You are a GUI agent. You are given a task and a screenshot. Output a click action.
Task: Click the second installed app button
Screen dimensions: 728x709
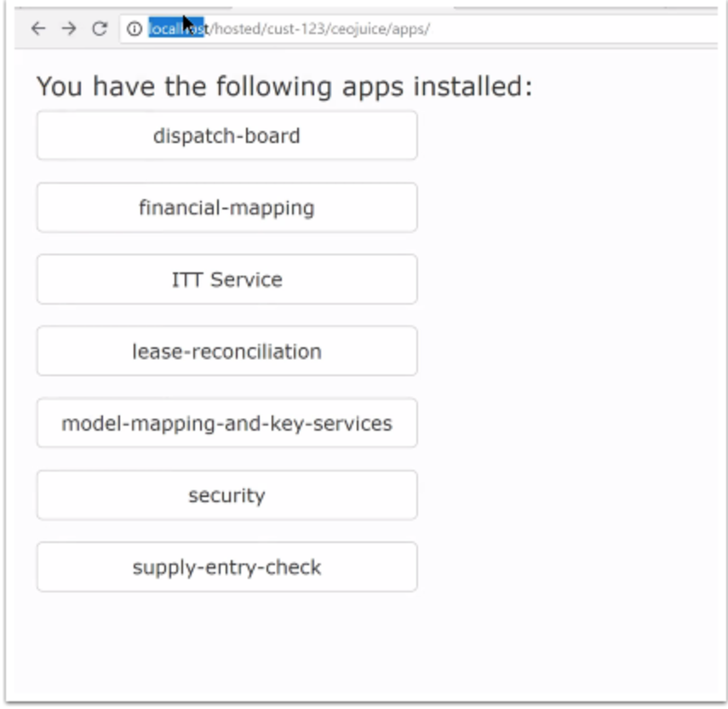tap(226, 207)
